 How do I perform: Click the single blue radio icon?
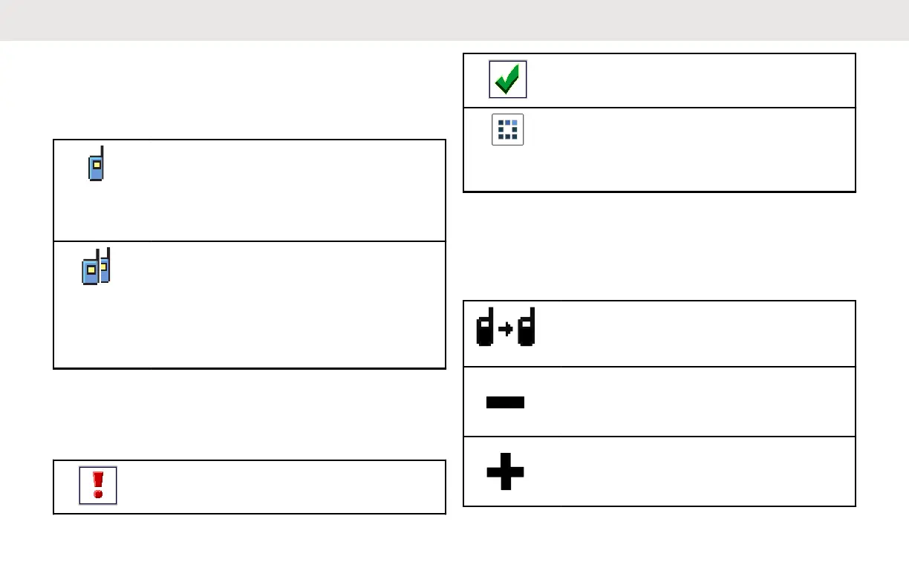pos(96,164)
